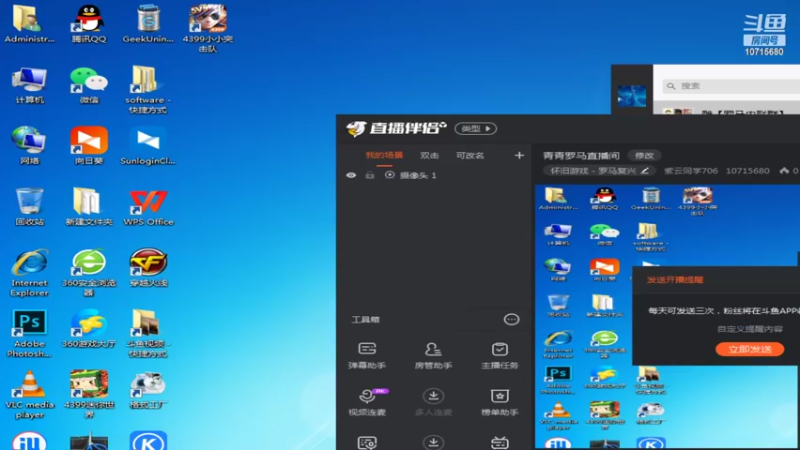Select the 4399小小突击队 game icon
The width and height of the screenshot is (800, 450).
(208, 29)
